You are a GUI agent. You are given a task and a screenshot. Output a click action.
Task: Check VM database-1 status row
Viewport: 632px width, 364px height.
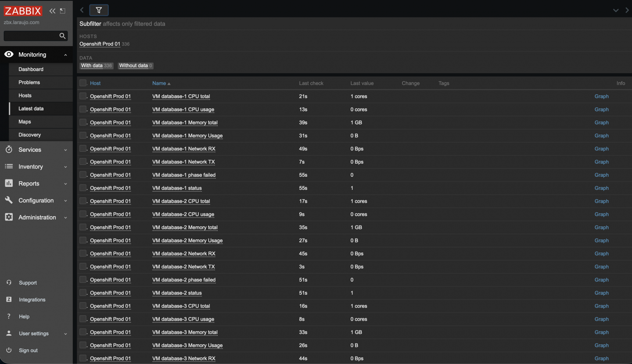[83, 188]
